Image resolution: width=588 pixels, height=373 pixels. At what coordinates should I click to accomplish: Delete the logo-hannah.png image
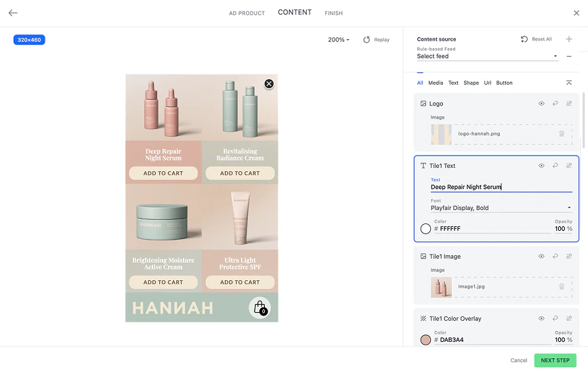[562, 134]
